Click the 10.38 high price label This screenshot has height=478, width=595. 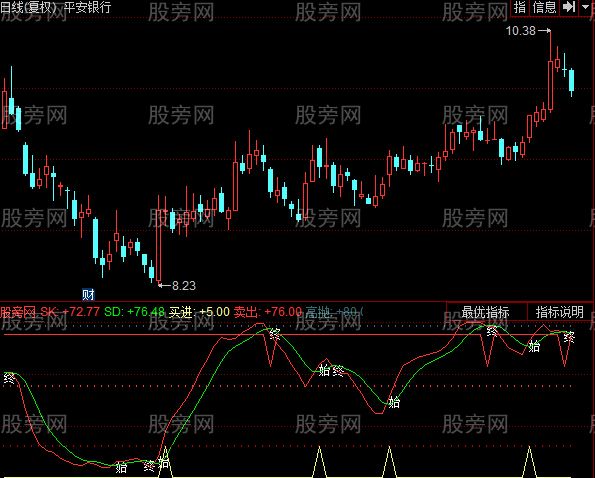pyautogui.click(x=521, y=31)
